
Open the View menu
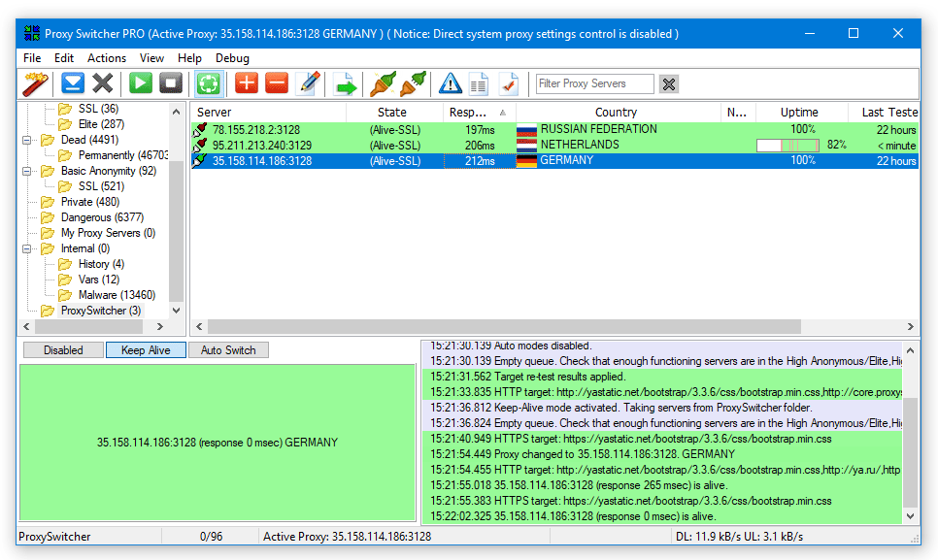point(151,58)
